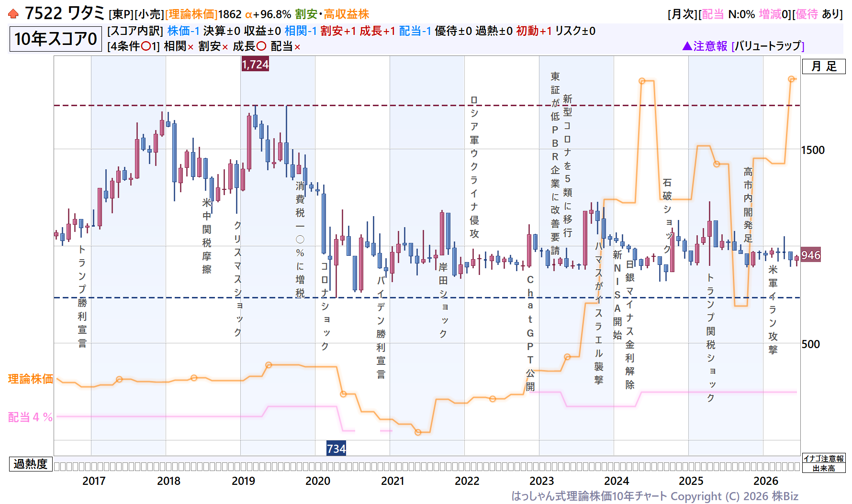Viewport: 852px width, 504px height.
Task: Click the 10年スコア0 score box
Action: (56, 39)
